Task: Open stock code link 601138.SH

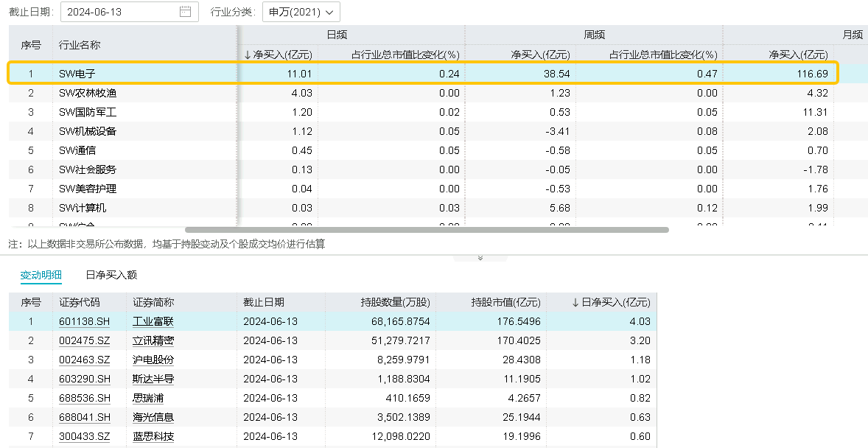Action: [84, 321]
